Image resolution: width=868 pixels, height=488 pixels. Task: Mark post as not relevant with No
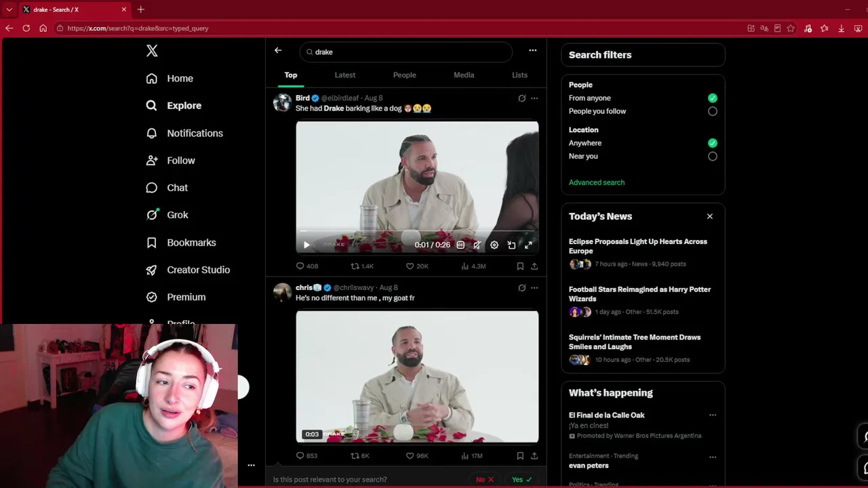(x=485, y=480)
